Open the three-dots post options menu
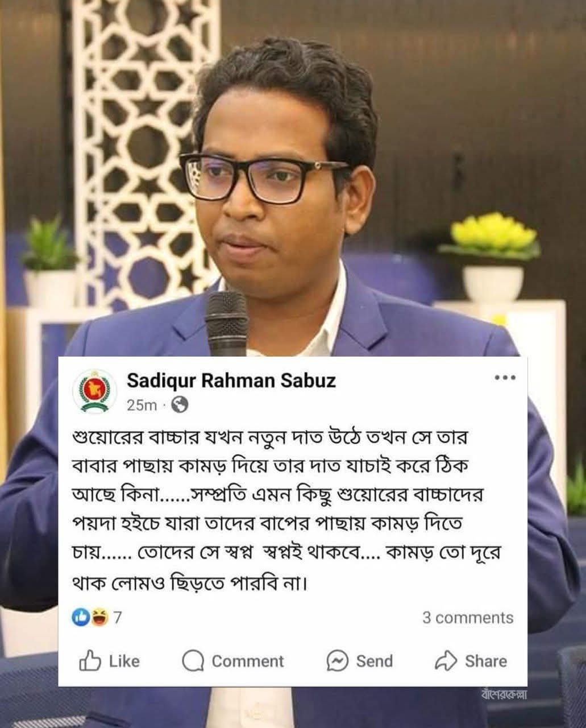Viewport: 586px width, 728px height. [x=505, y=377]
